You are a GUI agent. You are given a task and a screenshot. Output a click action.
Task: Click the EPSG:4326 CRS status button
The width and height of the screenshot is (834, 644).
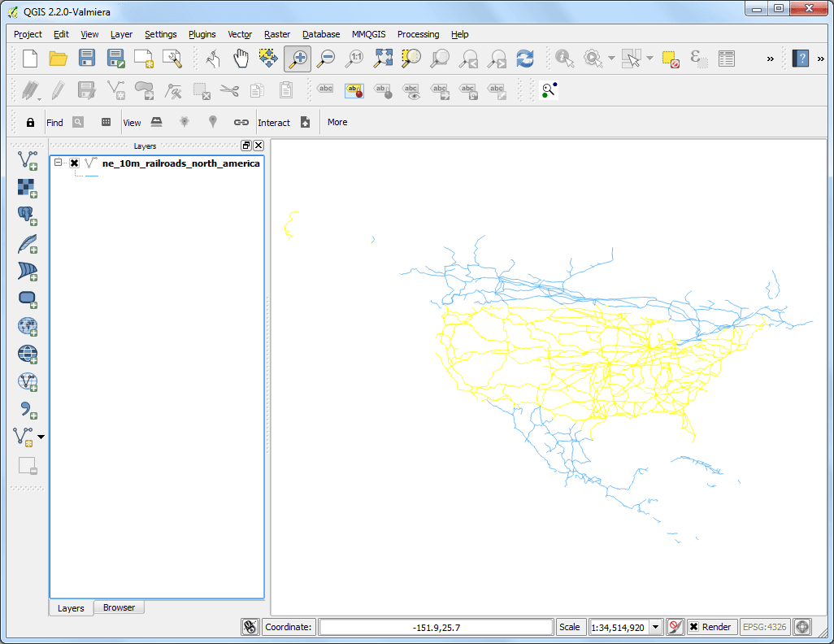tap(764, 627)
